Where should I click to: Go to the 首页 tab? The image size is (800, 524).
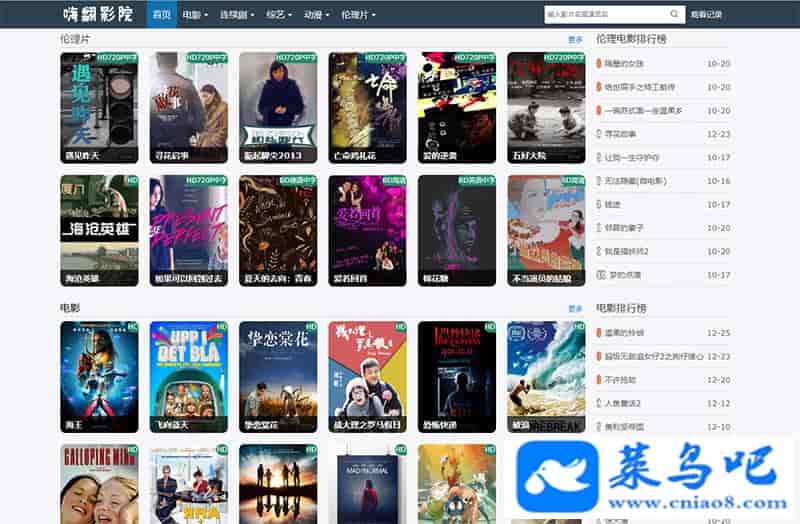tap(160, 15)
